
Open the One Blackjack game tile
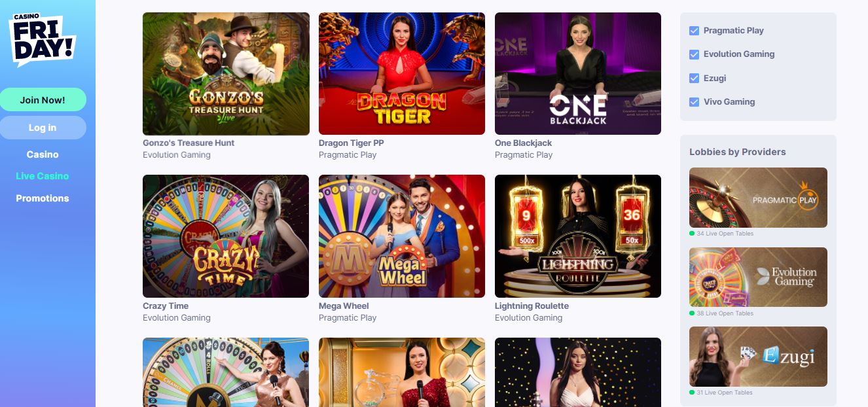pos(578,74)
